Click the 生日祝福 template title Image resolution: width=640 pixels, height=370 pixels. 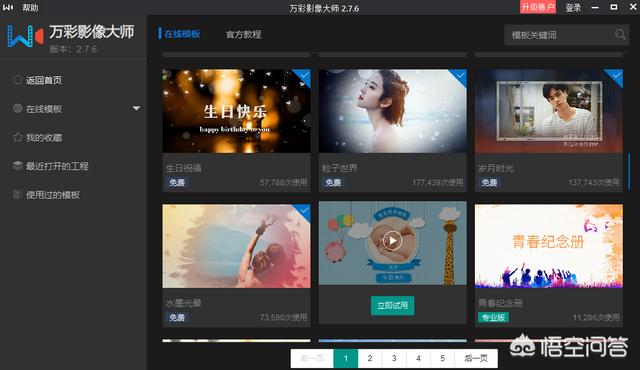tap(183, 168)
